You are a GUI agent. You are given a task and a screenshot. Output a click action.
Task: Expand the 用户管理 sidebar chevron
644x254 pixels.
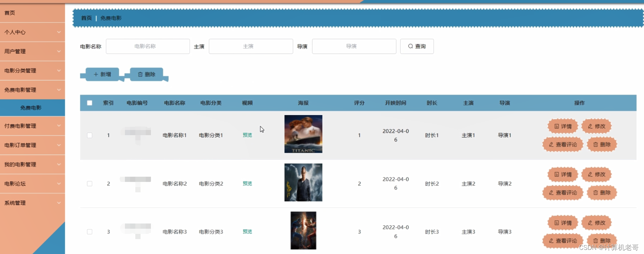(59, 51)
